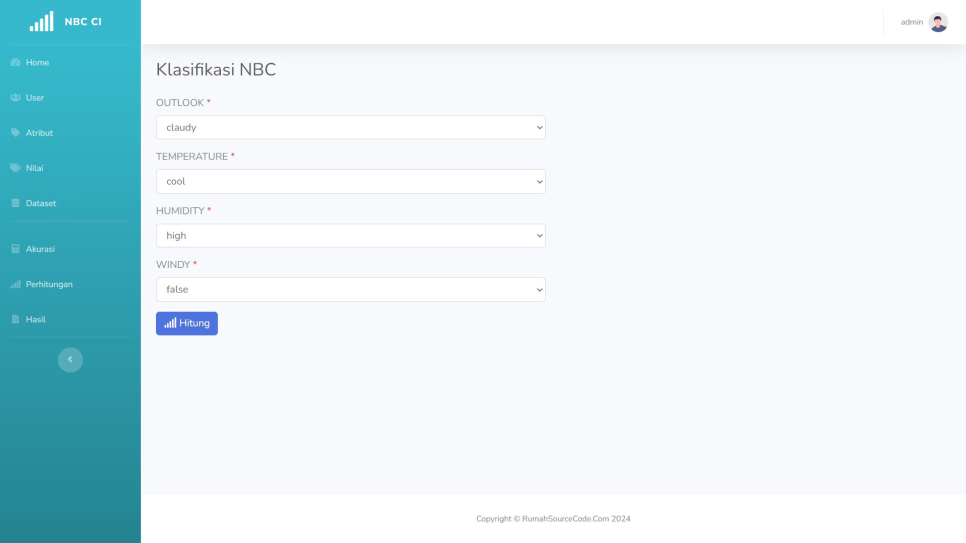Open the admin user name menu
The image size is (966, 543).
coord(912,22)
